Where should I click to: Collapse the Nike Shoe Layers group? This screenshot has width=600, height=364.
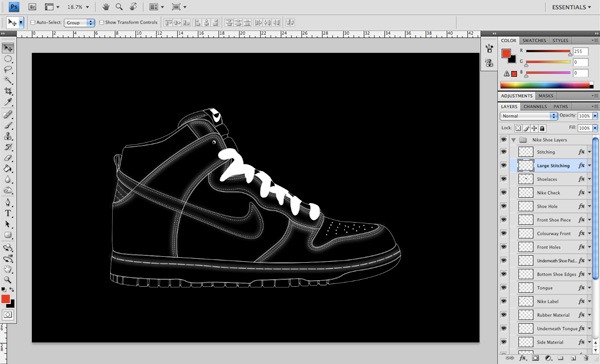pos(514,140)
